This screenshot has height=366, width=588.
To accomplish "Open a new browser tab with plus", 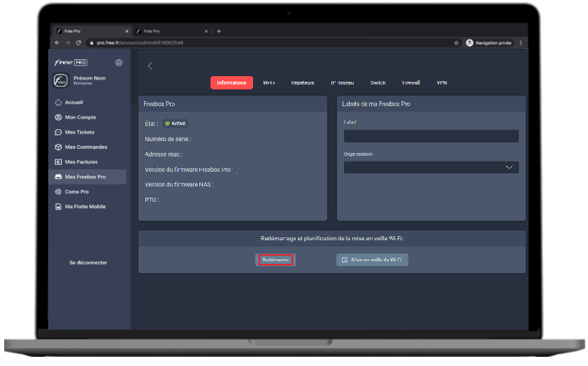I will point(219,31).
